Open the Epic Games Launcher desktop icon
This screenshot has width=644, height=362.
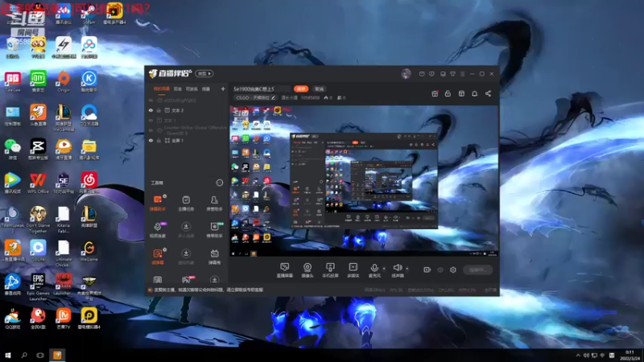(x=38, y=287)
